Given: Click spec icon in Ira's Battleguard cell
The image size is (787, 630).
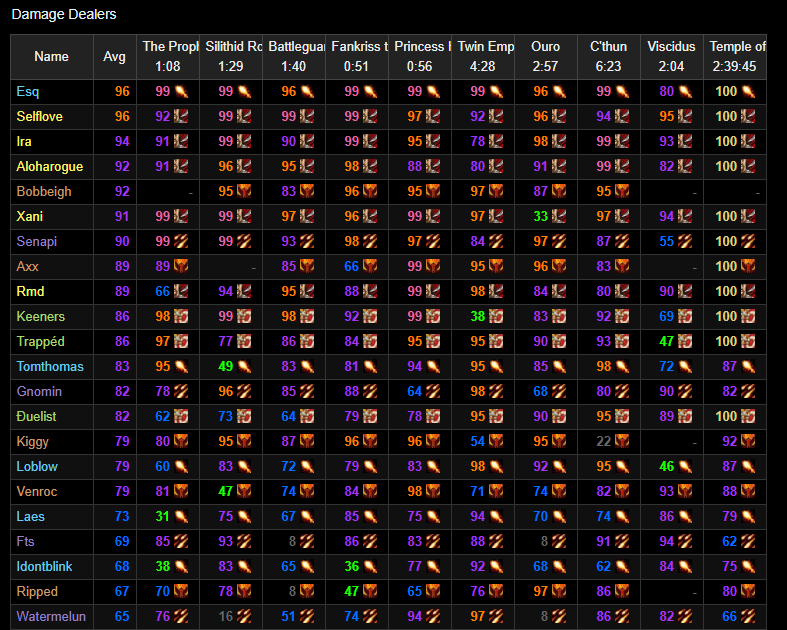Looking at the screenshot, I should click(307, 142).
